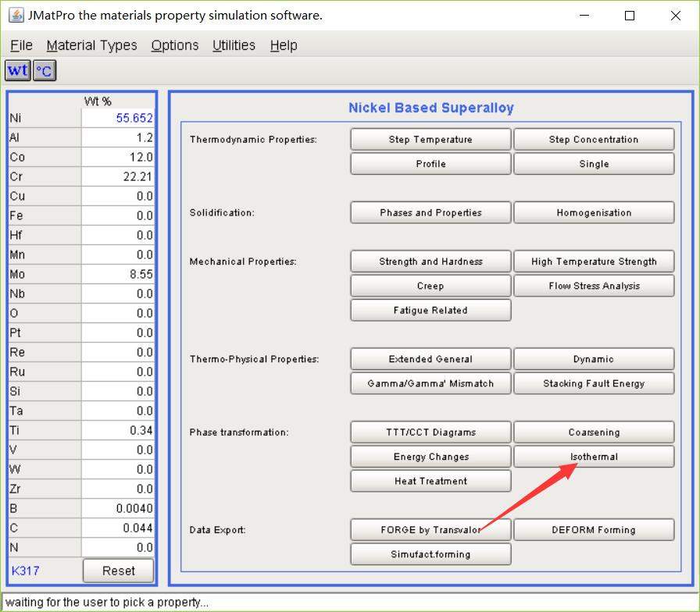Select the Cu weight percent field
The width and height of the screenshot is (700, 612).
pyautogui.click(x=118, y=196)
